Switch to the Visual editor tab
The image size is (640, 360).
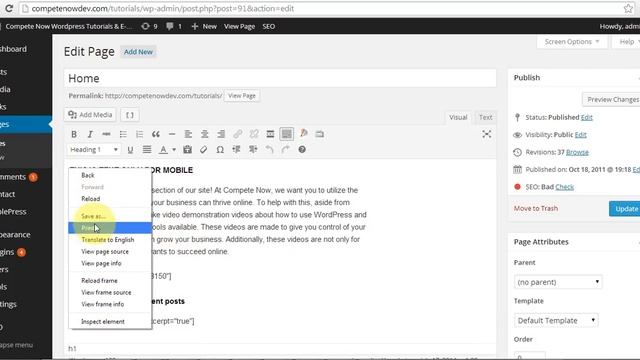click(x=458, y=117)
